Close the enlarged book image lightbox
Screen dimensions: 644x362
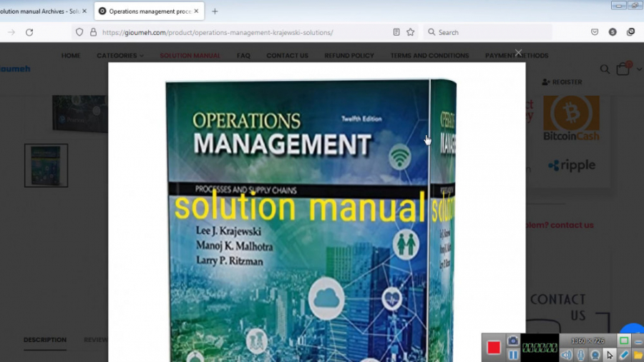coord(519,52)
